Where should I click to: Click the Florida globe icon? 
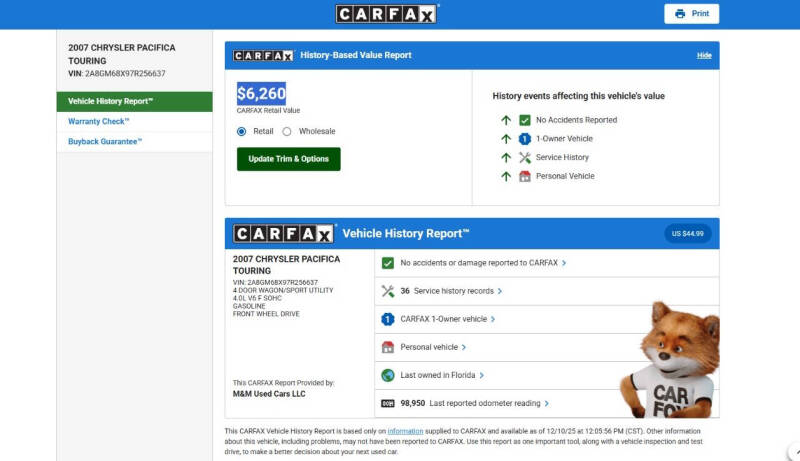tap(388, 375)
